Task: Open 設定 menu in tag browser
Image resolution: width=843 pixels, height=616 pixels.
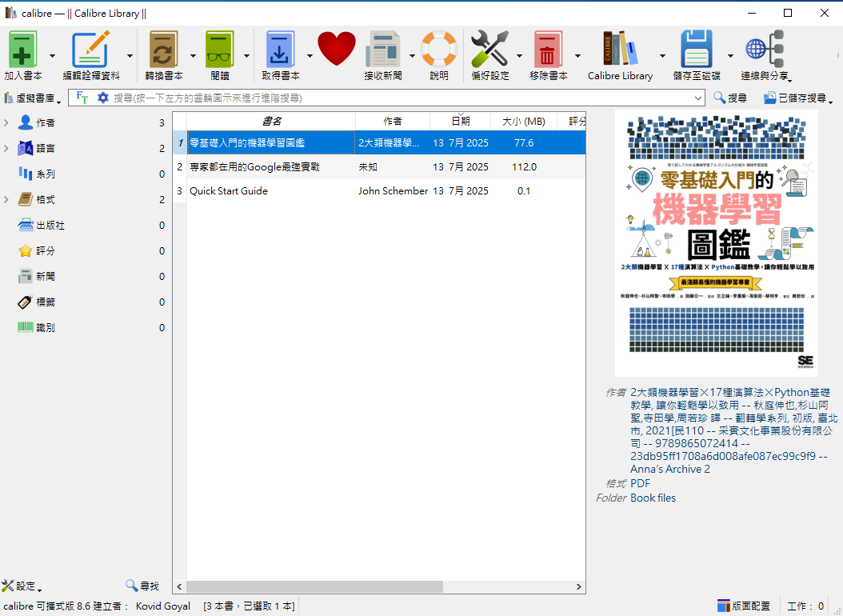Action: pos(22,586)
